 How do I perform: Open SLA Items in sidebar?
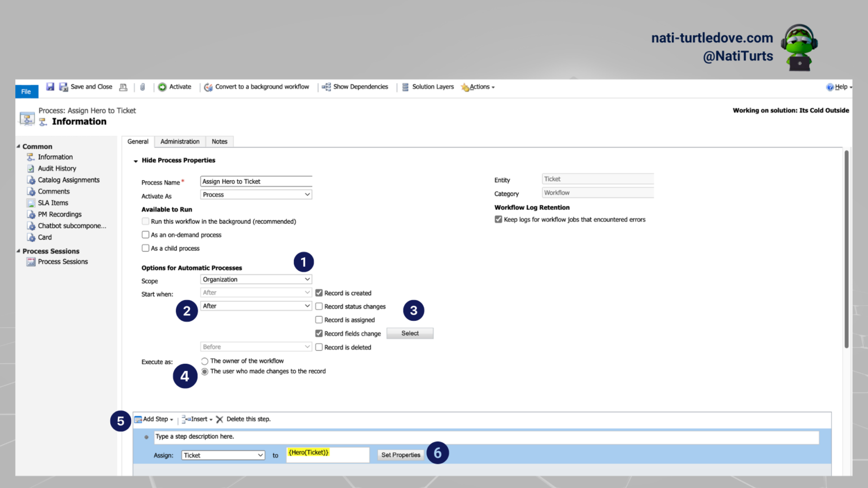pos(53,203)
